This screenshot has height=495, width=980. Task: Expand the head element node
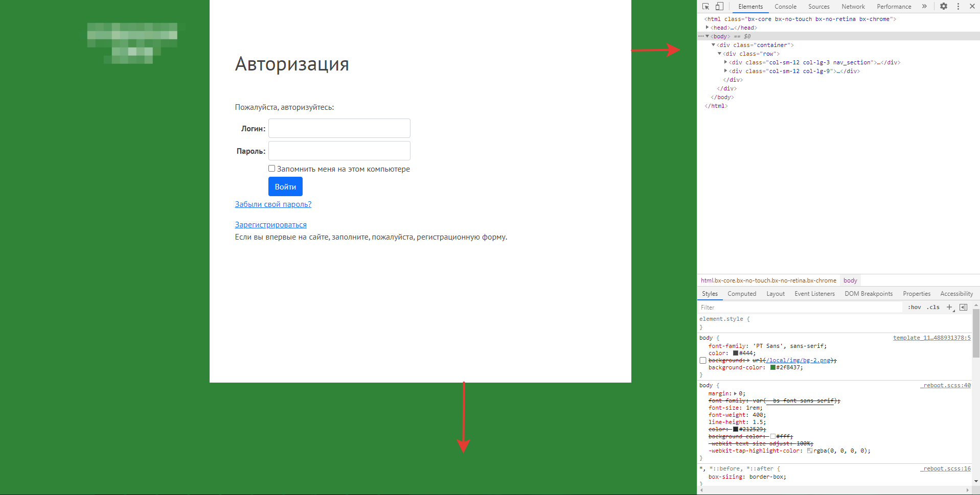707,28
